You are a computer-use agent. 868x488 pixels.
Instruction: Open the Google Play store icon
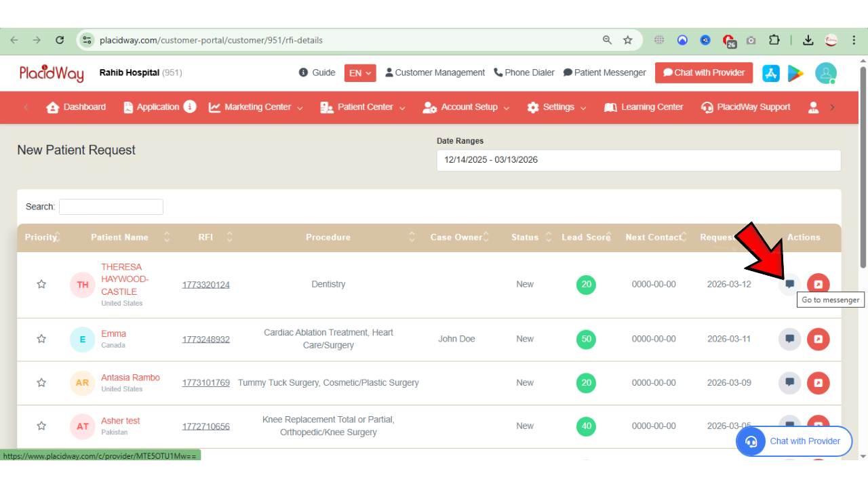point(795,73)
